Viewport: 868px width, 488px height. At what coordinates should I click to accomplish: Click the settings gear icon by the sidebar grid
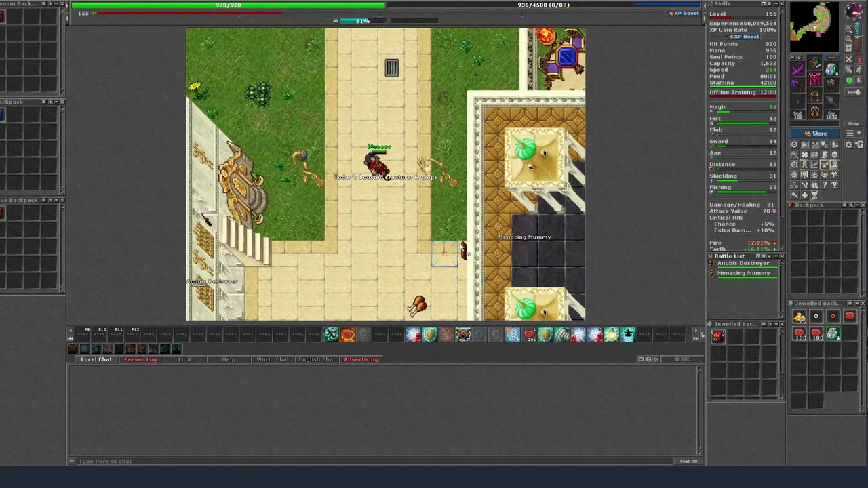click(849, 144)
